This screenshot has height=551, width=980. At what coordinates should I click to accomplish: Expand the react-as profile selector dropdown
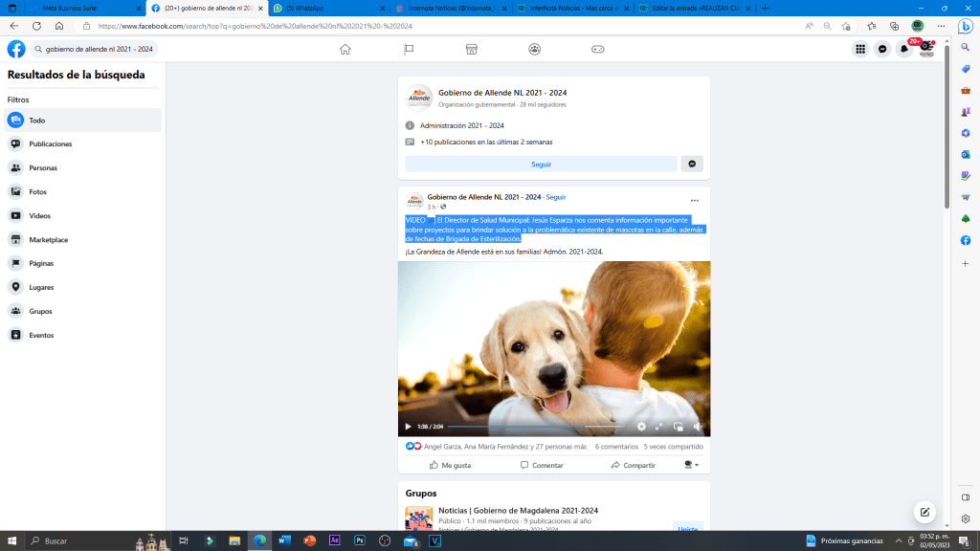coord(691,465)
